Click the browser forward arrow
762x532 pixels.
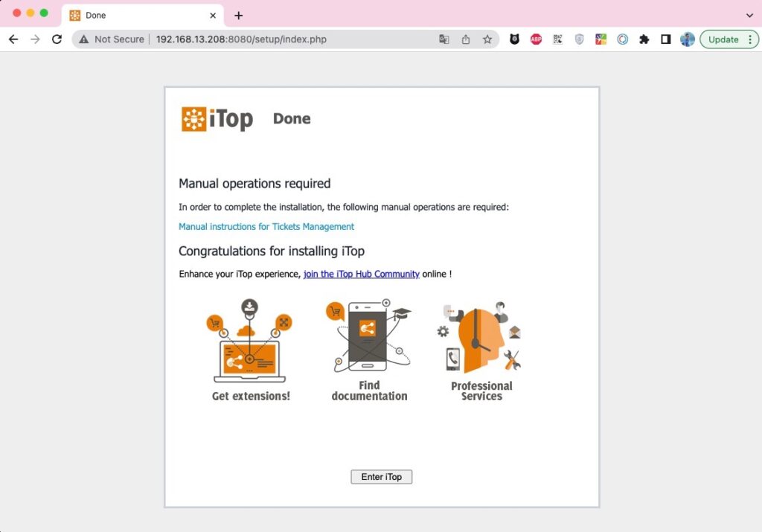click(x=35, y=39)
